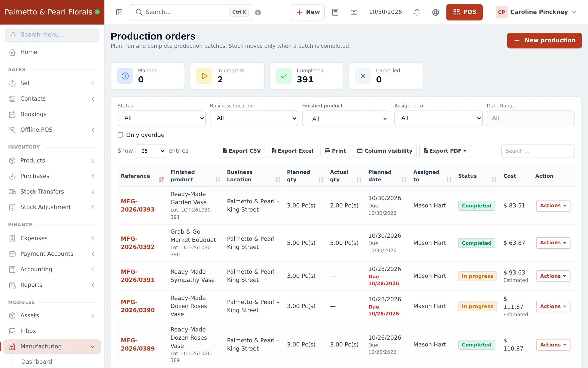Sort by Status column
588x368 pixels.
pyautogui.click(x=494, y=179)
